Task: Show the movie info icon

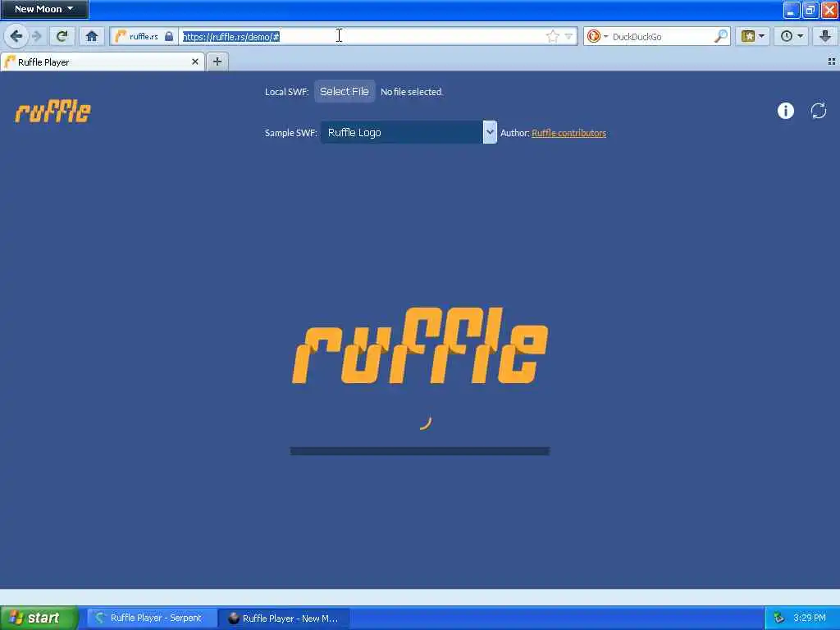Action: 785,111
